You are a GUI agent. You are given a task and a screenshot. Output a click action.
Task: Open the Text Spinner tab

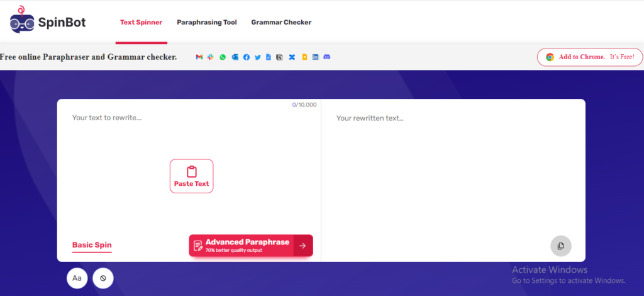click(142, 22)
